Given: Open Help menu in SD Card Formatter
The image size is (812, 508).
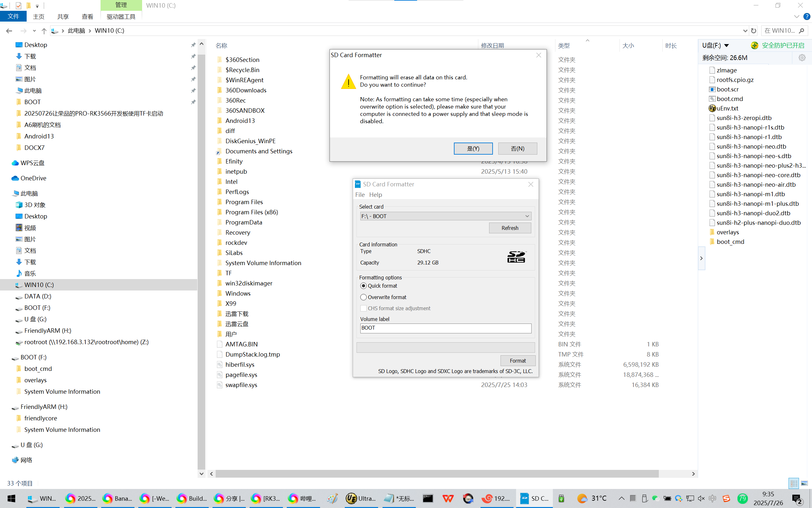Looking at the screenshot, I should [x=376, y=195].
